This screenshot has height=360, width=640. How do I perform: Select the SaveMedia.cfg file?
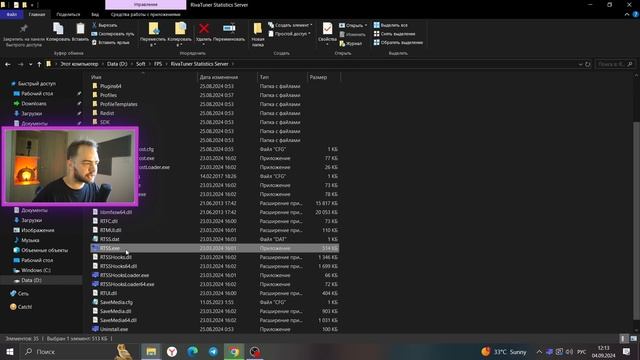coord(116,302)
